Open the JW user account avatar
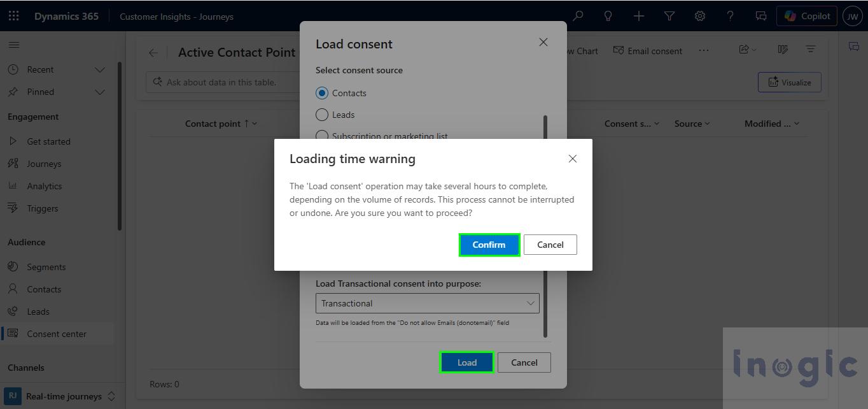The height and width of the screenshot is (409, 868). (852, 16)
